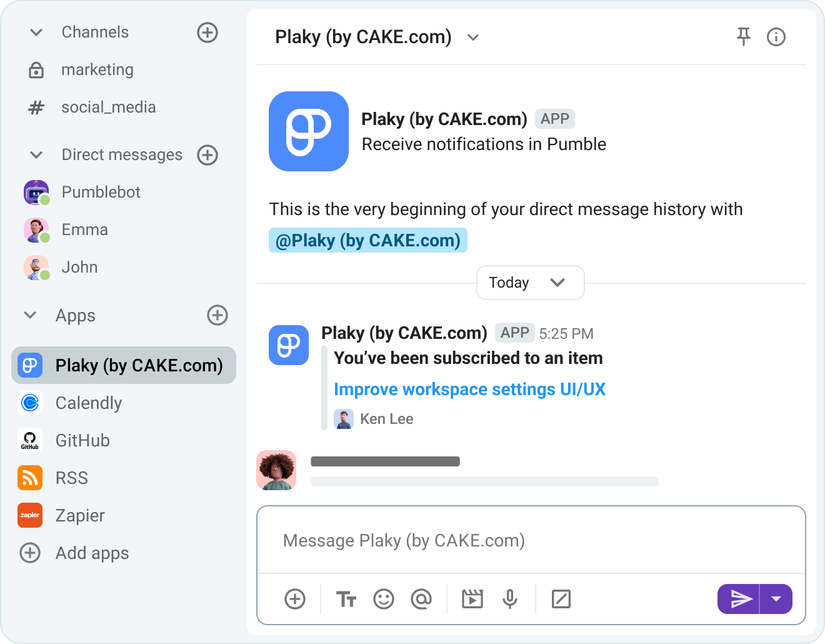This screenshot has height=644, width=825.
Task: Open the Calendly app
Action: [89, 403]
